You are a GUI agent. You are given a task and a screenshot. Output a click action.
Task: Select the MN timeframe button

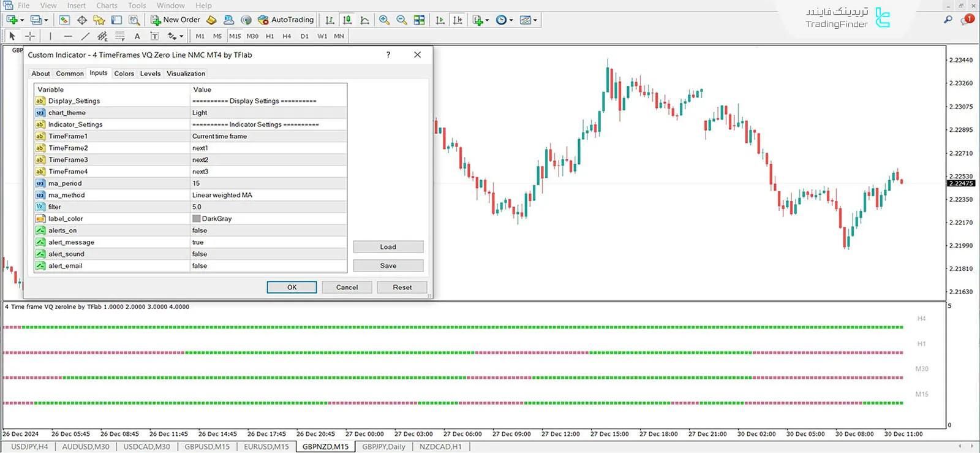pos(339,36)
